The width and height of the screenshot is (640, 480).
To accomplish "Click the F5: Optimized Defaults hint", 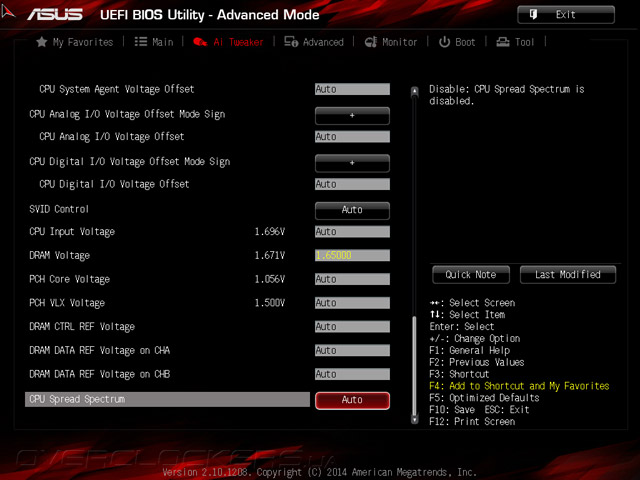I will point(484,398).
